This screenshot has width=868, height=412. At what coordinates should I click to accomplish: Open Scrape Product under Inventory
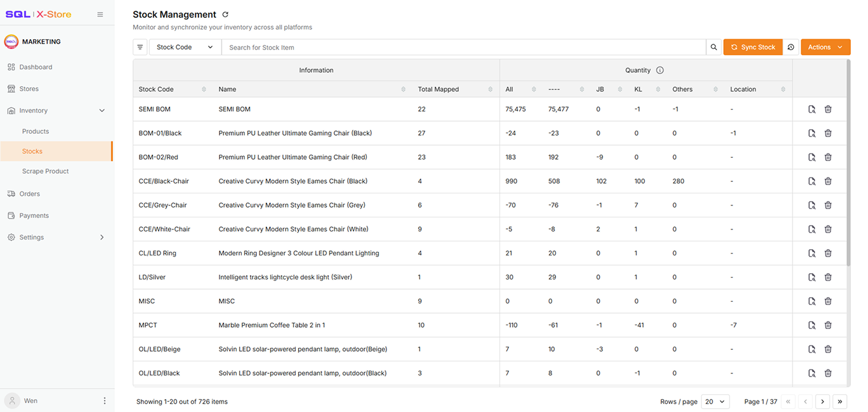pyautogui.click(x=46, y=172)
